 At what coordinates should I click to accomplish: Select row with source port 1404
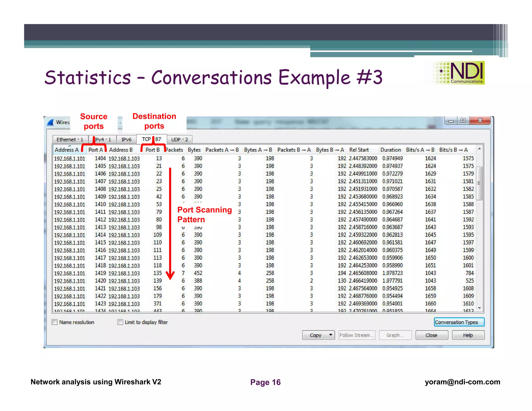coord(264,158)
